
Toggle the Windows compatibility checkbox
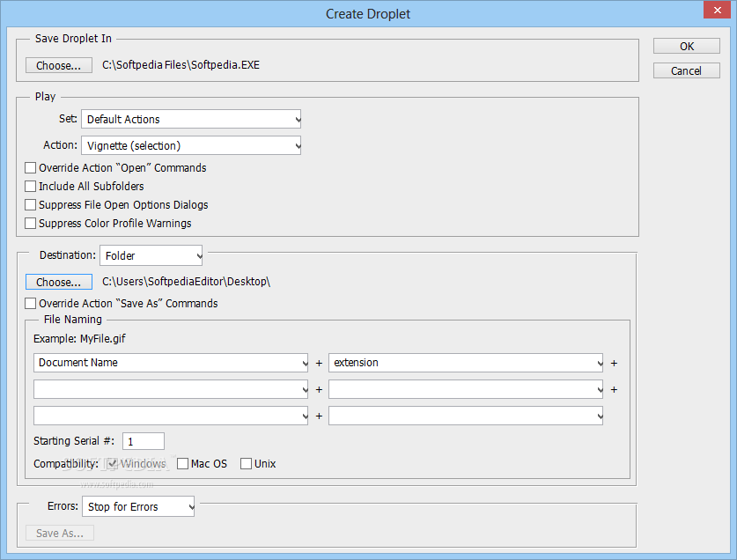pos(112,464)
